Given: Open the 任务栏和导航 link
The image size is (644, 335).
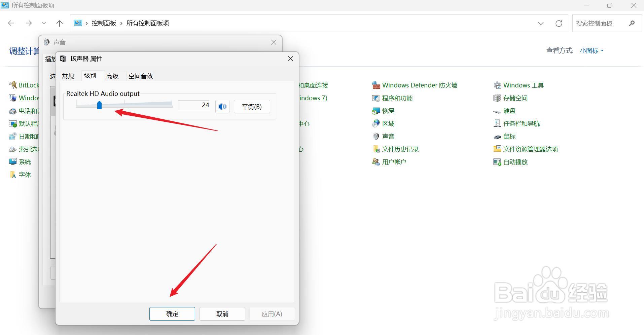Looking at the screenshot, I should 521,124.
